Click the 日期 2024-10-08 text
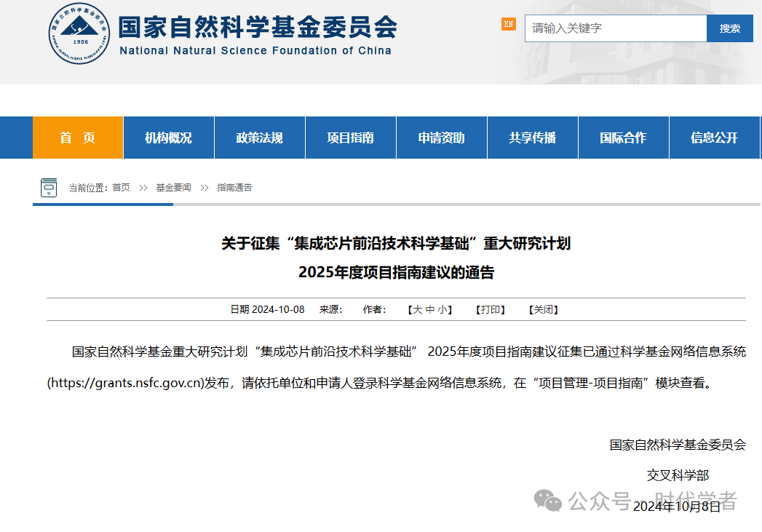Image resolution: width=762 pixels, height=532 pixels. [x=267, y=309]
